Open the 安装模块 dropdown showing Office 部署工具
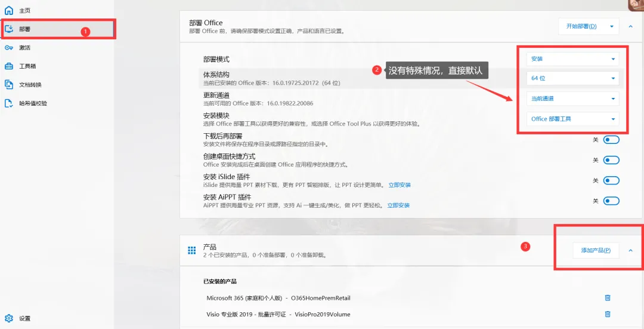Screen dimensions: 644x329 573,119
